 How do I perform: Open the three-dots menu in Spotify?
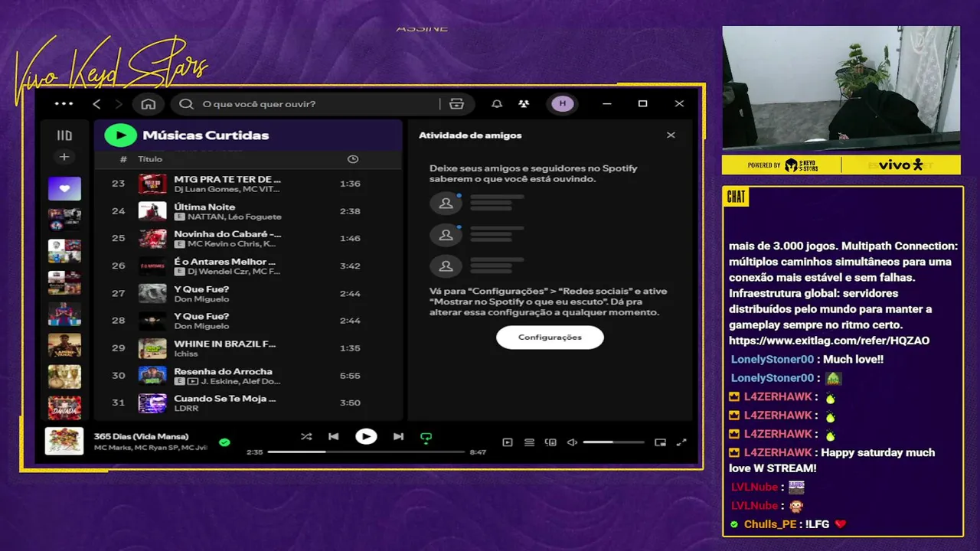[64, 104]
